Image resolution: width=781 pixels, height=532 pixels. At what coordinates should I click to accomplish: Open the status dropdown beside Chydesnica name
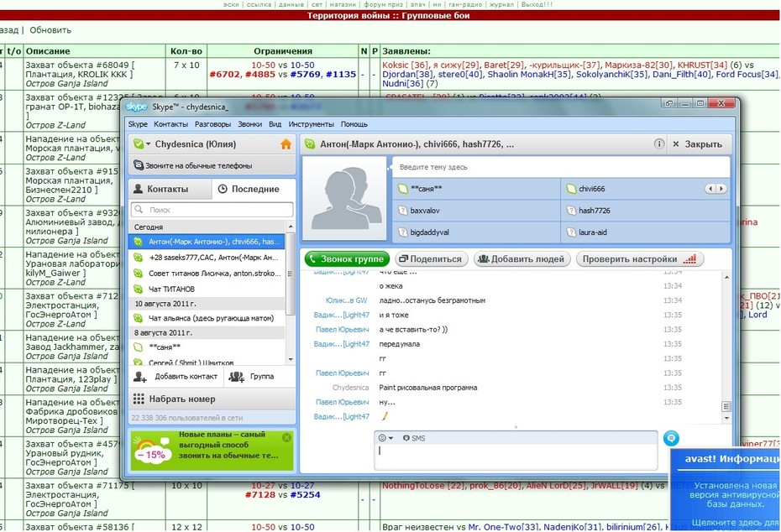[148, 144]
